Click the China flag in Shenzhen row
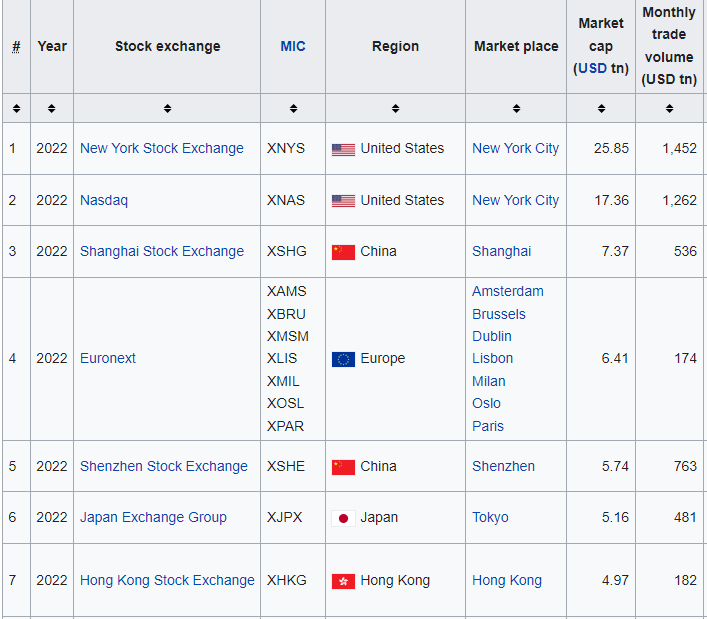707x619 pixels. point(343,467)
